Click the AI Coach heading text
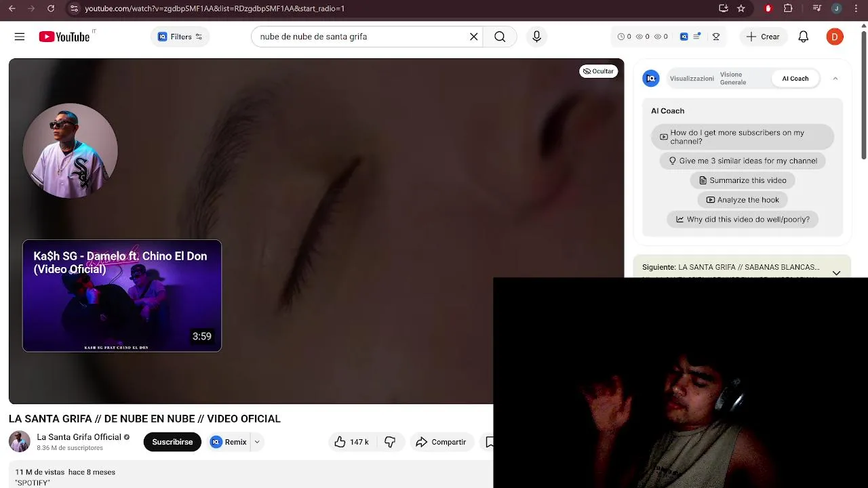The width and height of the screenshot is (868, 488). (668, 110)
